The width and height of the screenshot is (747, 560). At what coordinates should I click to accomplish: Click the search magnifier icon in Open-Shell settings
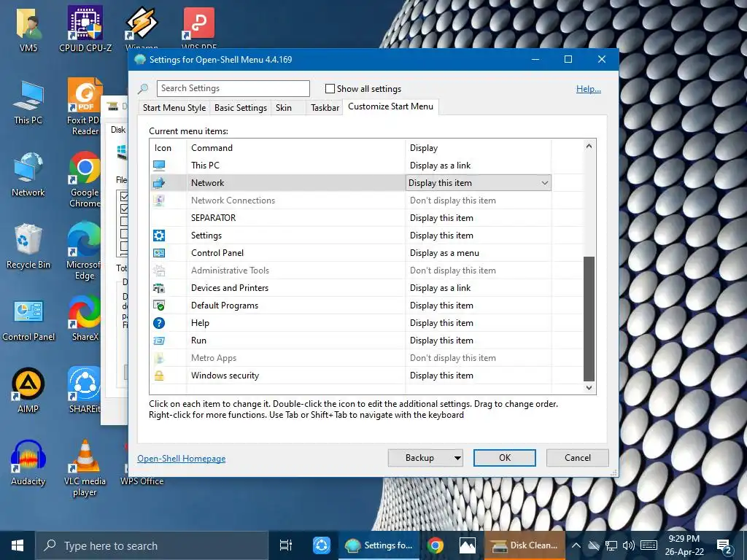coord(143,88)
